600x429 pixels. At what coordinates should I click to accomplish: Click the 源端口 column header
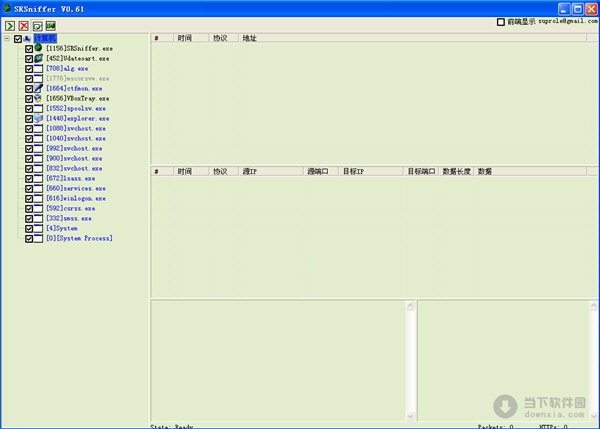321,171
